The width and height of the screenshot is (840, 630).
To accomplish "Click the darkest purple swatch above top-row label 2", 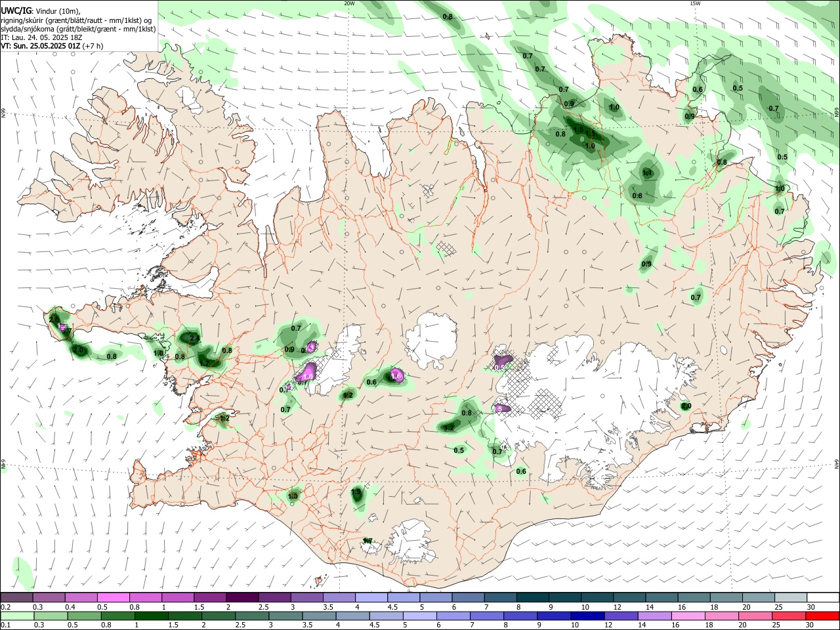I will (x=242, y=597).
